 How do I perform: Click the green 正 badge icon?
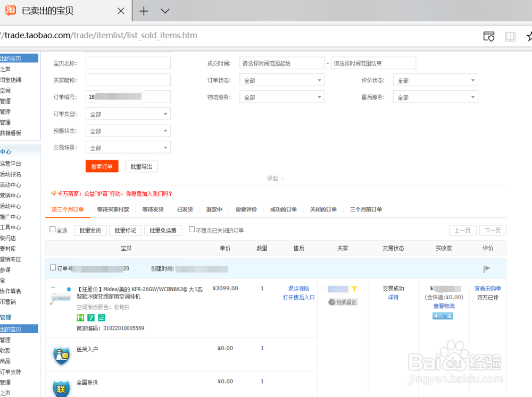102,318
